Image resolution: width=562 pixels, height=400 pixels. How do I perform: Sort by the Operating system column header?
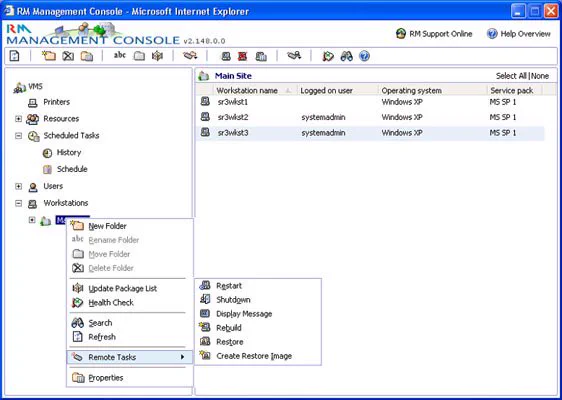(432, 91)
